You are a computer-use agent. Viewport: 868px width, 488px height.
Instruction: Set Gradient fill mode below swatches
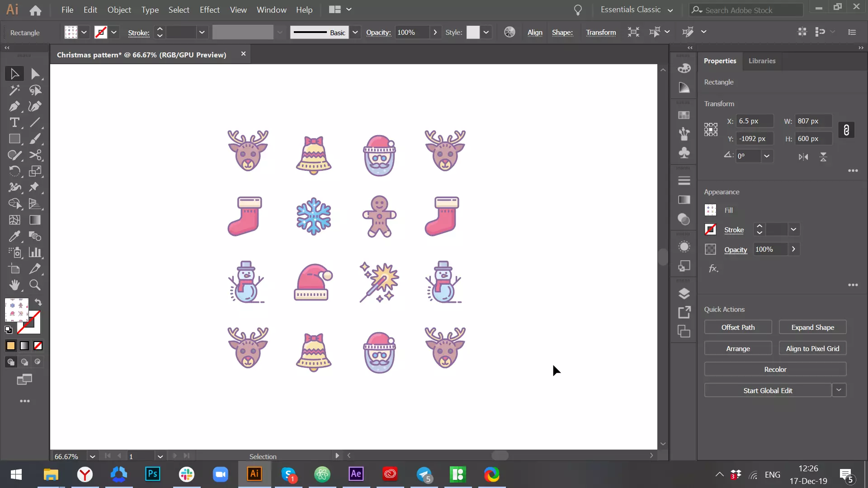24,346
